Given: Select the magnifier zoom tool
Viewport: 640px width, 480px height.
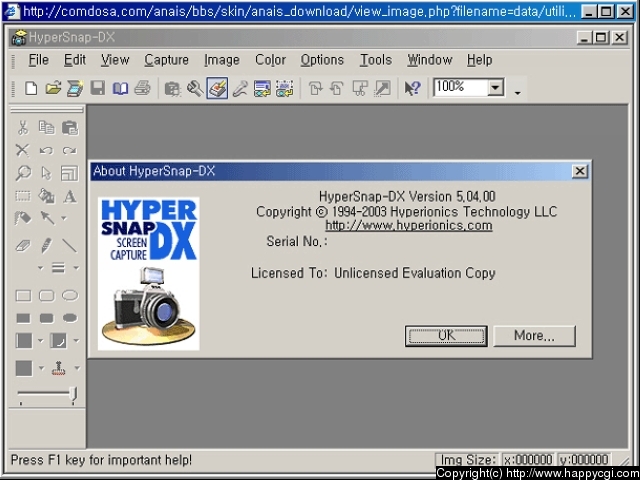Looking at the screenshot, I should coord(23,173).
